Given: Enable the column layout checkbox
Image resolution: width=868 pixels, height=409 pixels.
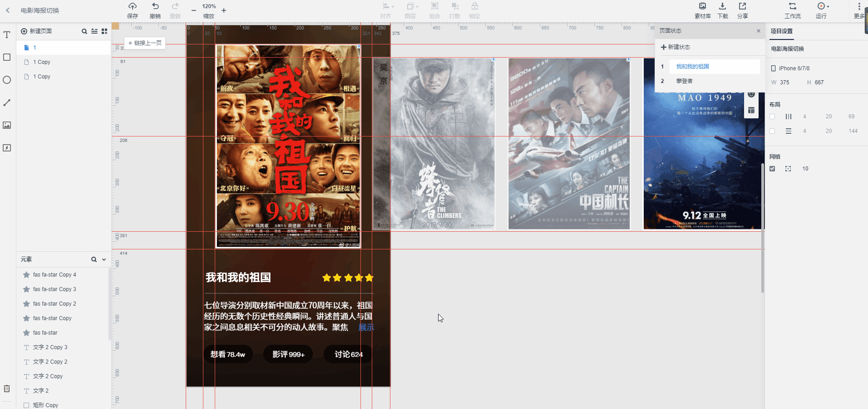Looking at the screenshot, I should point(772,117).
